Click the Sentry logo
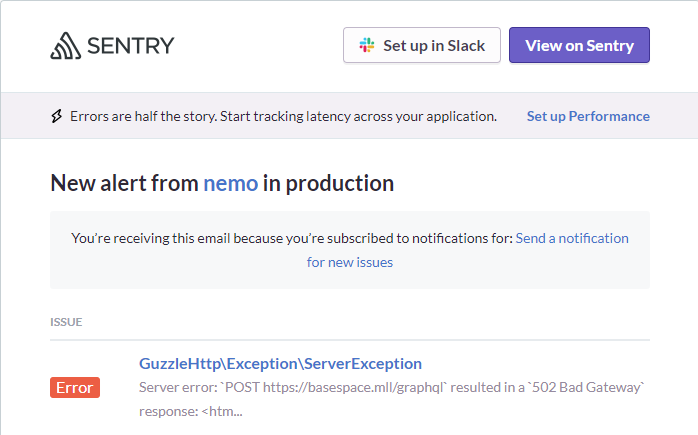This screenshot has height=435, width=698. tap(112, 45)
